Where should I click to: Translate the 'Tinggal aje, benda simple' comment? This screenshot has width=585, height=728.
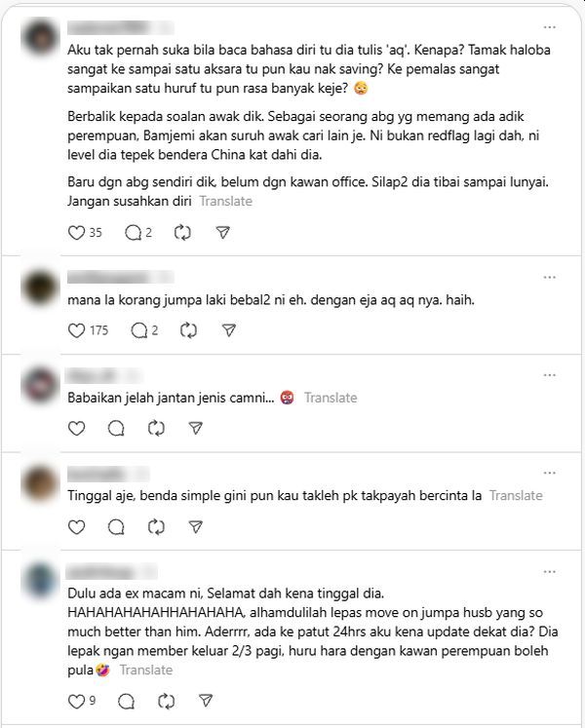(516, 496)
